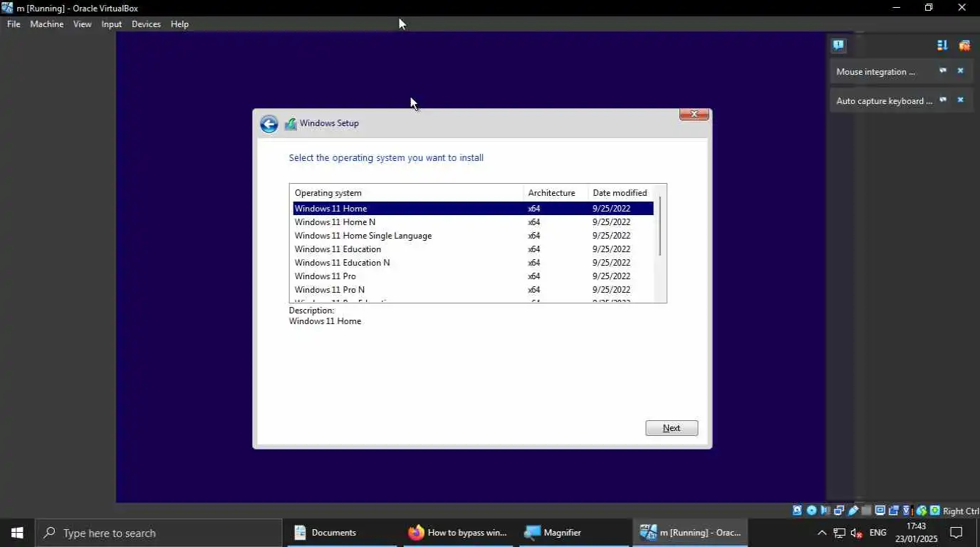Switch to Documents in the taskbar
Image resolution: width=980 pixels, height=547 pixels.
click(x=342, y=533)
